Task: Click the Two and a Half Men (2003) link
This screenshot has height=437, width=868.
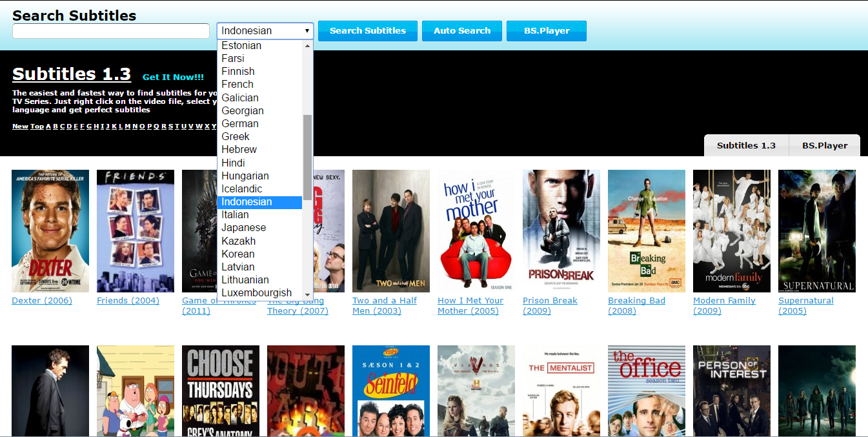Action: (385, 306)
